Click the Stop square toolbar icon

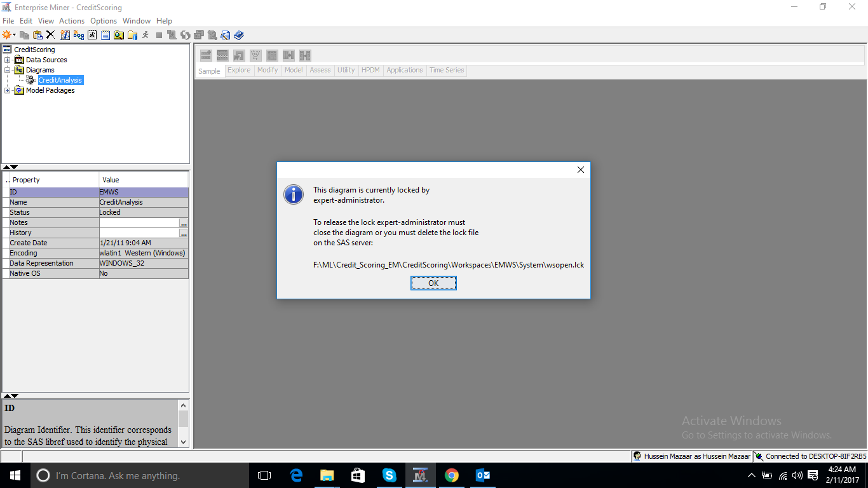[x=159, y=36]
